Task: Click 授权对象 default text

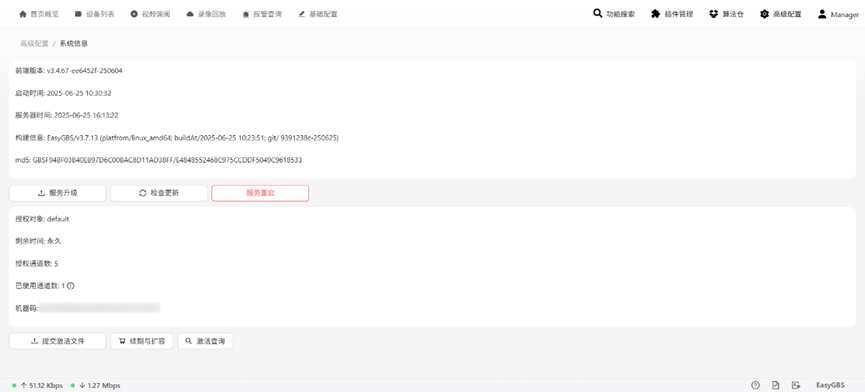Action: tap(42, 219)
